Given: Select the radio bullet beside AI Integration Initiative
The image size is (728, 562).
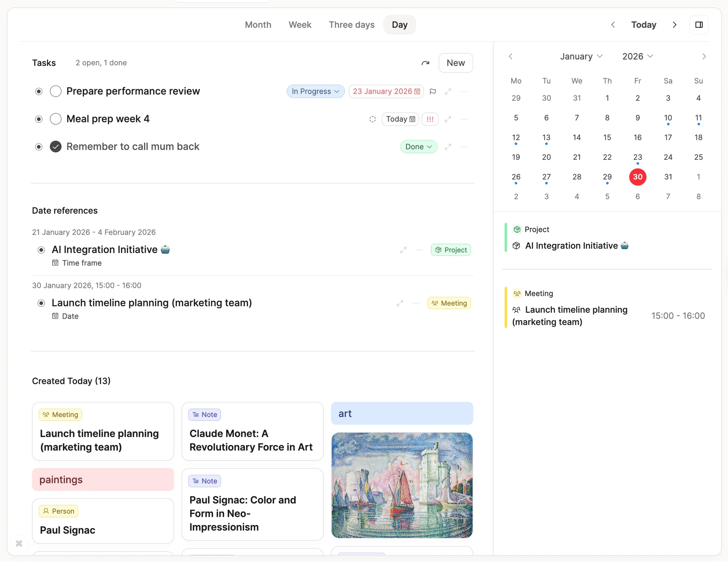Looking at the screenshot, I should [x=41, y=250].
